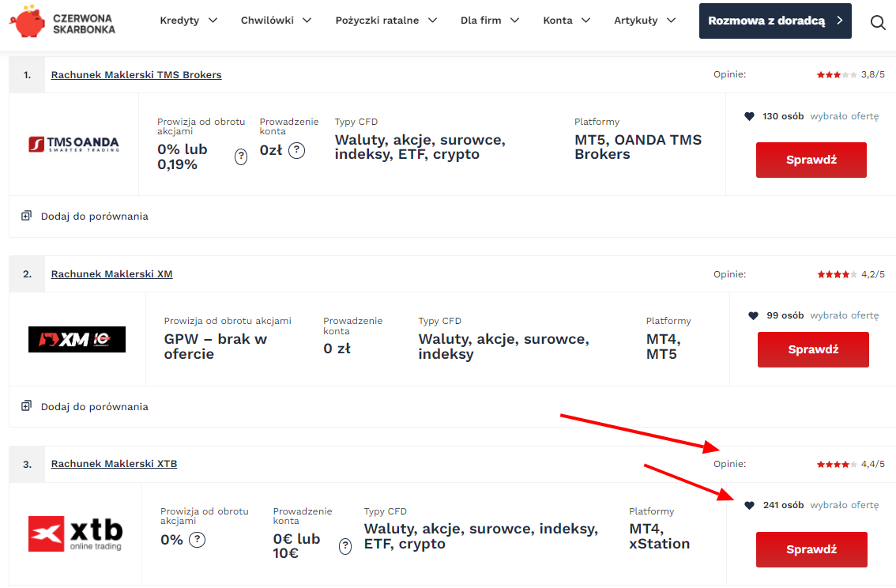Click '130 osób' text

click(783, 116)
